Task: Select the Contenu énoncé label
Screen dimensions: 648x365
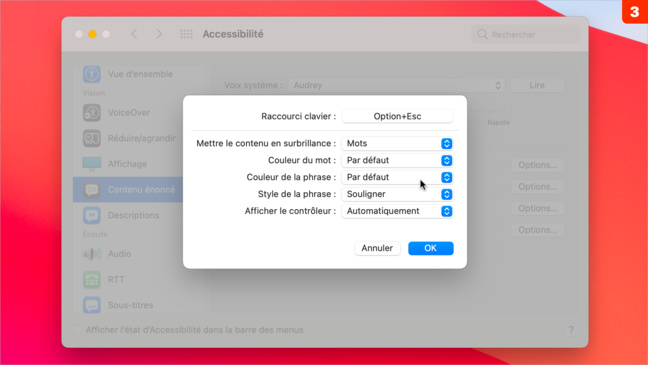Action: (141, 189)
